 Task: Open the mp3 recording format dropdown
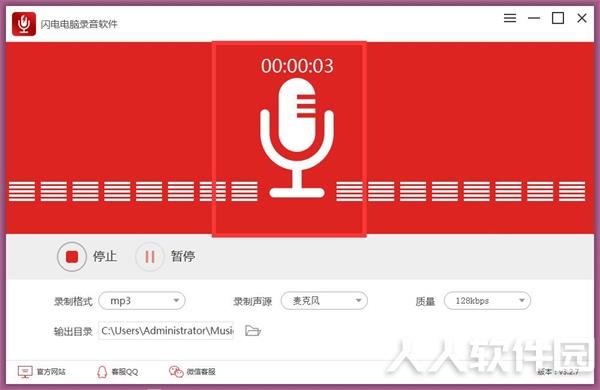click(142, 301)
